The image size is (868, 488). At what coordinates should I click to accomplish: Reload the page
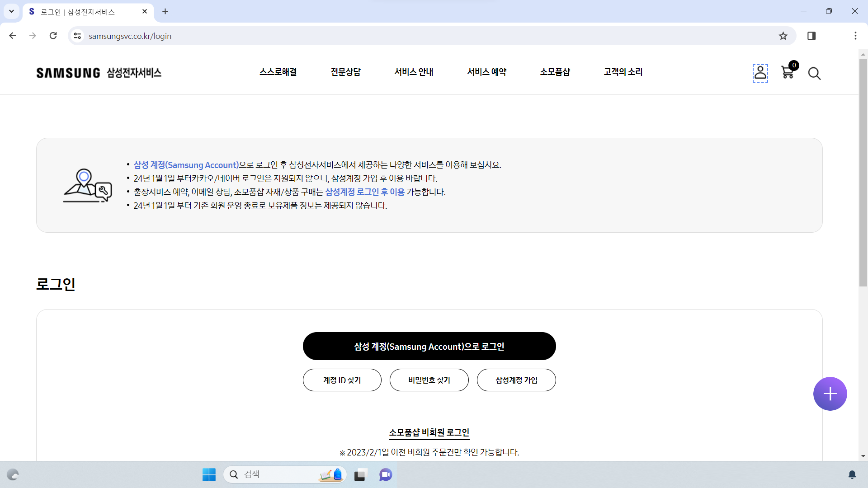pos(53,36)
